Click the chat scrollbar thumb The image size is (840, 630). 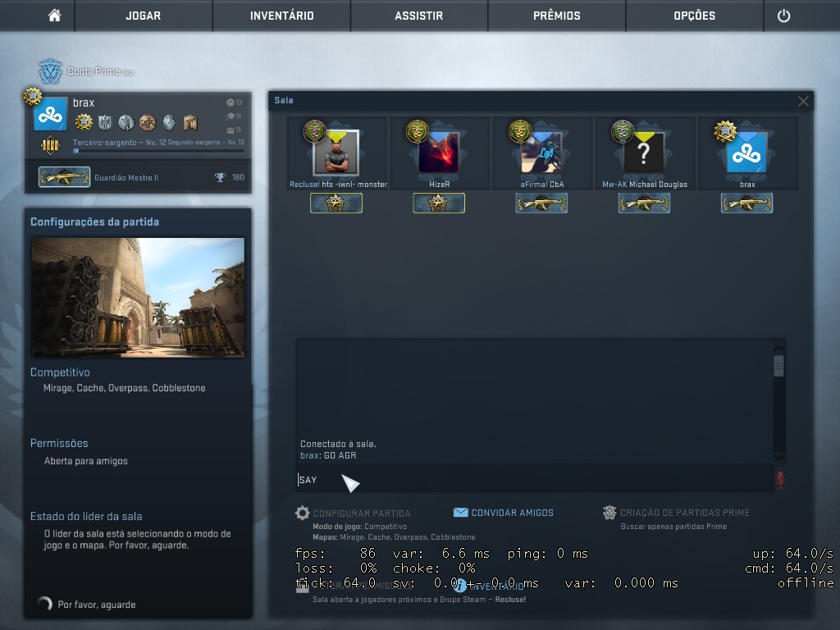click(779, 367)
